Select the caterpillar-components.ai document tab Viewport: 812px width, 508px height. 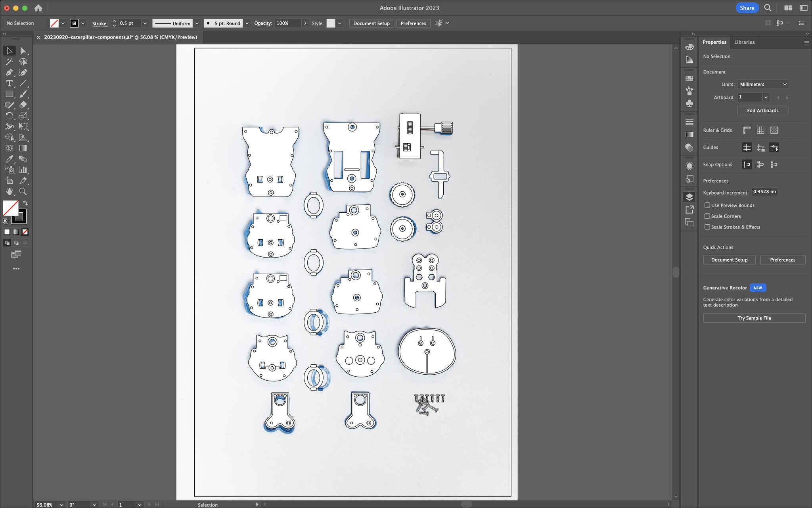120,37
